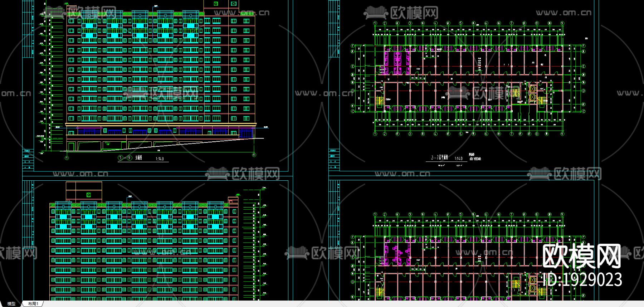Open the 布局1 layout tab
Viewport: 644px width, 307px height.
pos(33,304)
